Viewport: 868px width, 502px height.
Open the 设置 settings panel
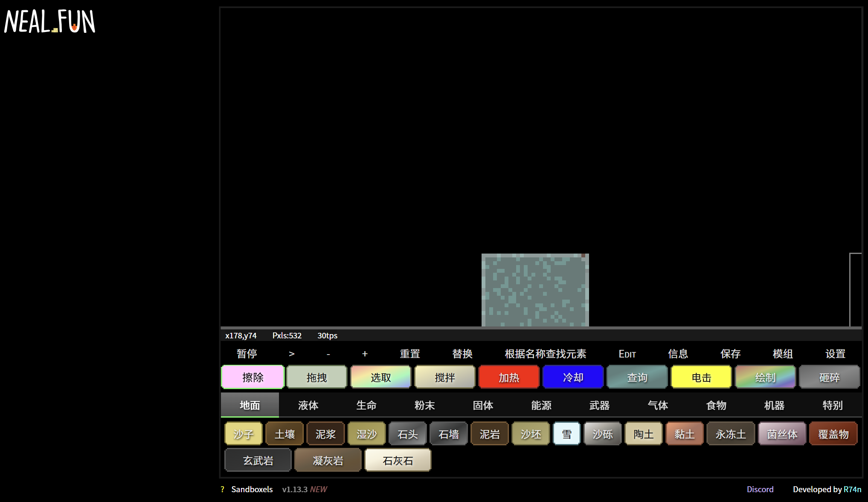835,354
